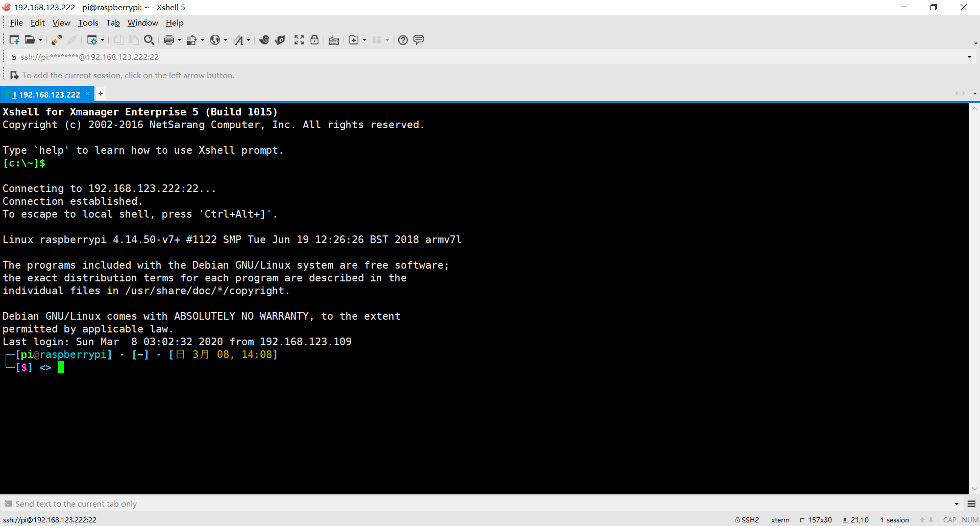Open the View menu
This screenshot has width=980, height=526.
coord(61,22)
